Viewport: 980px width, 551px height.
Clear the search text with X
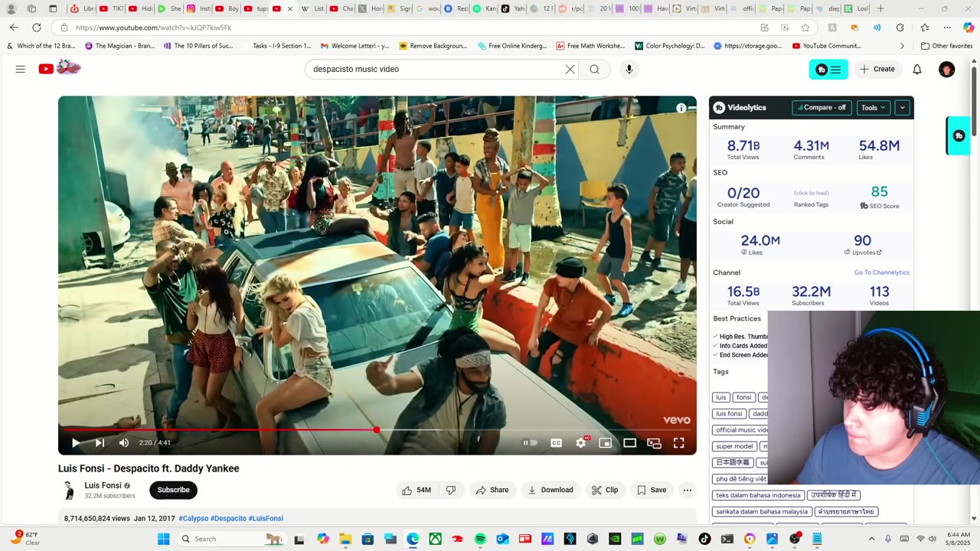570,69
